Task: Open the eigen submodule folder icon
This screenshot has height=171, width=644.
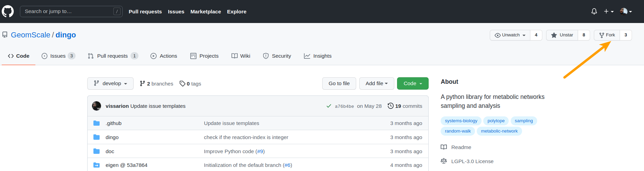Action: point(97,165)
